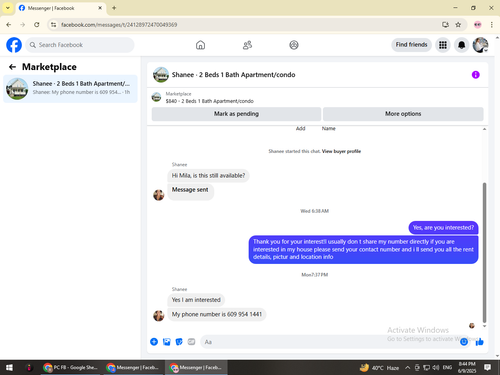
Task: Select the Messenger | Facebook browser tab
Action: (61, 8)
